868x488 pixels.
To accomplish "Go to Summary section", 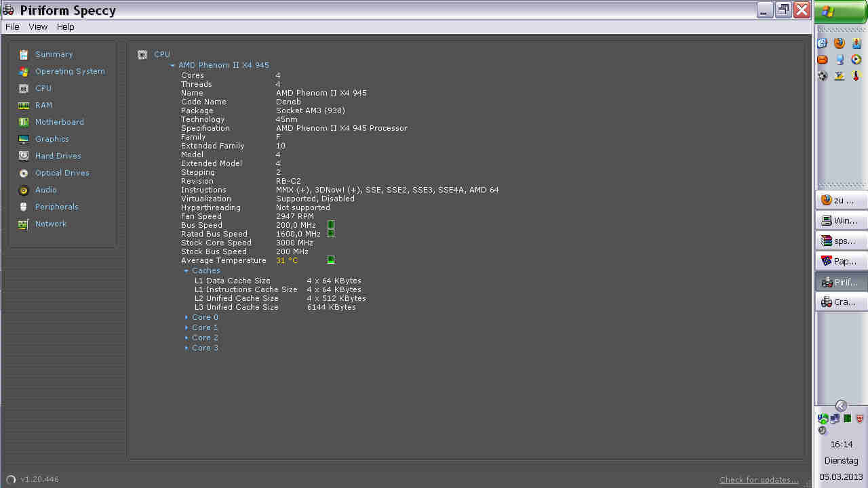I will coord(54,54).
